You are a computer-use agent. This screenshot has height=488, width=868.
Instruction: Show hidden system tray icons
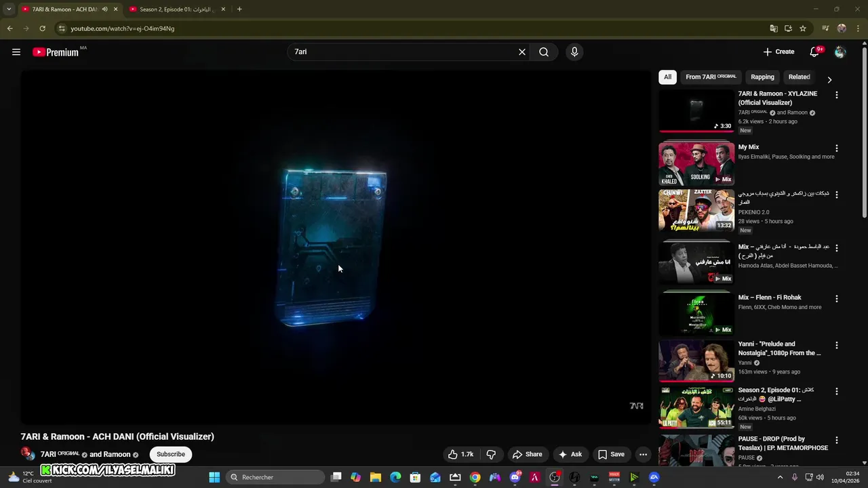point(780,477)
